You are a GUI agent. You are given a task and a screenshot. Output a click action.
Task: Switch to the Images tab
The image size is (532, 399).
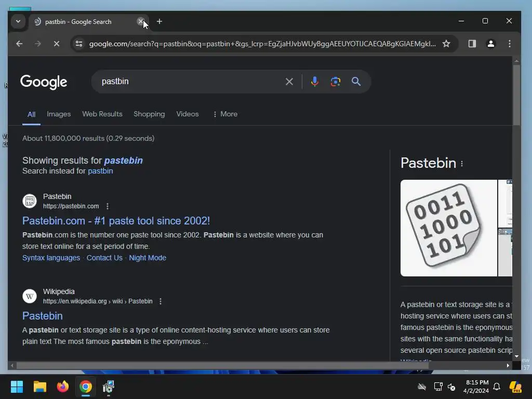point(59,114)
